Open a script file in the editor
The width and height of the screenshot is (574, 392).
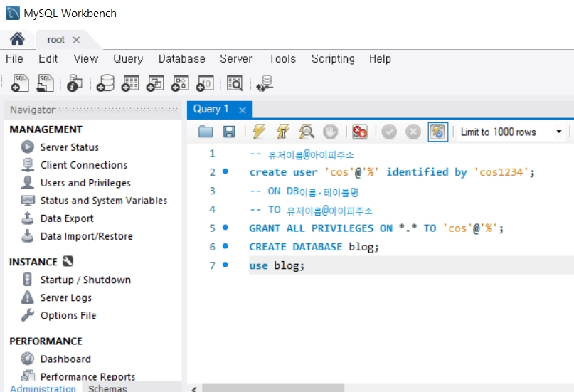[206, 132]
